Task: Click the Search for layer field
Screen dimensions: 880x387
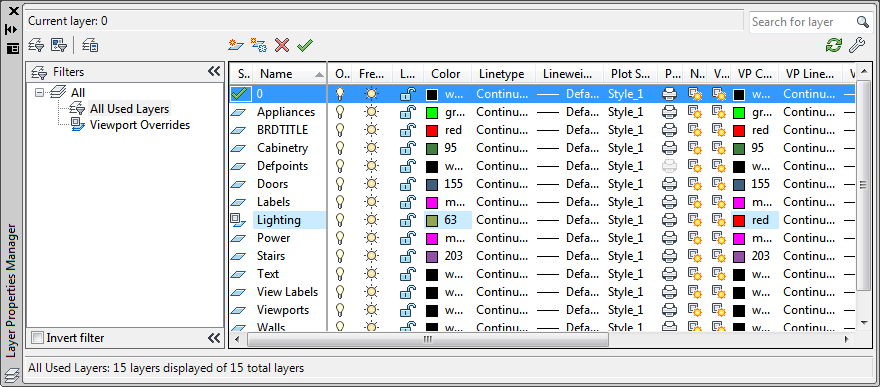Action: coord(803,22)
